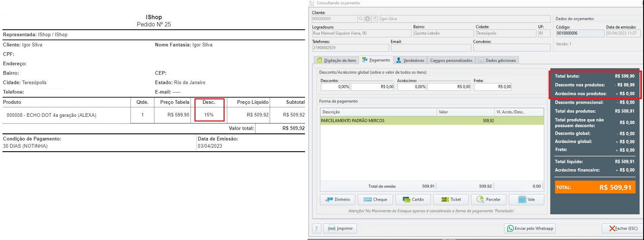Click the client search magnifier icon

[361, 19]
